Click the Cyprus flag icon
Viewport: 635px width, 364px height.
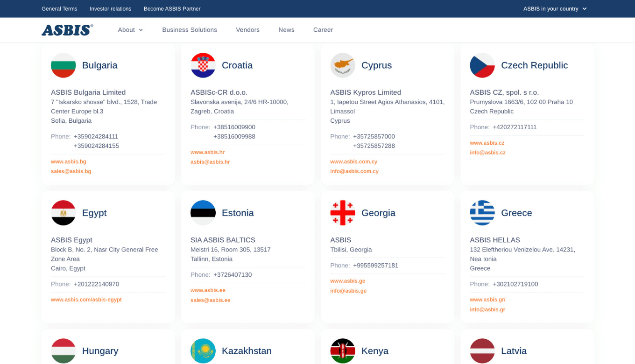click(x=343, y=65)
